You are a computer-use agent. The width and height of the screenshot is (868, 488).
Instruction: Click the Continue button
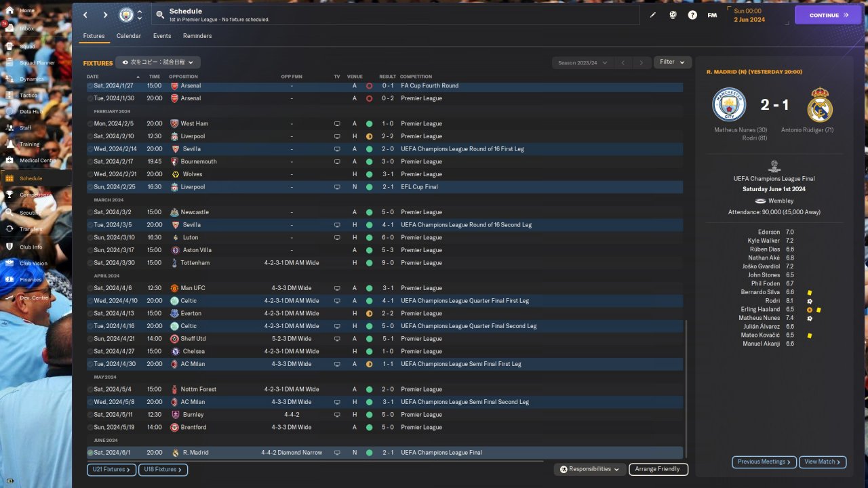(827, 15)
